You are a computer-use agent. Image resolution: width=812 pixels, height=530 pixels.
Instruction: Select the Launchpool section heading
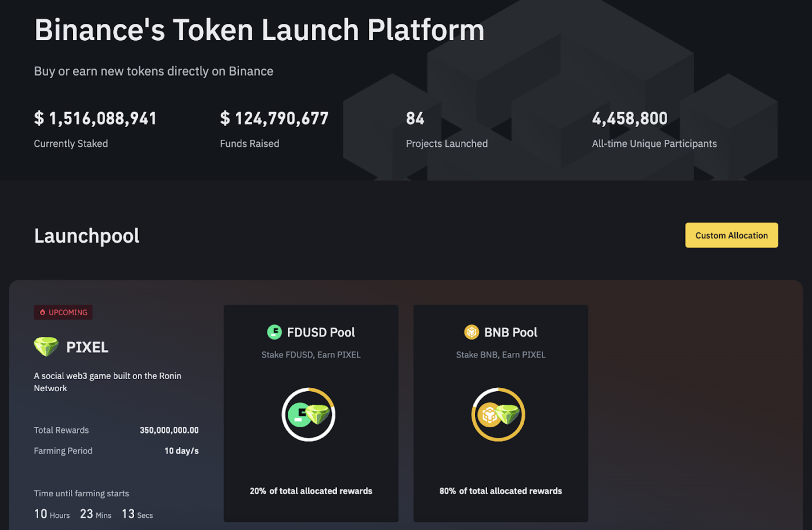[x=86, y=235]
